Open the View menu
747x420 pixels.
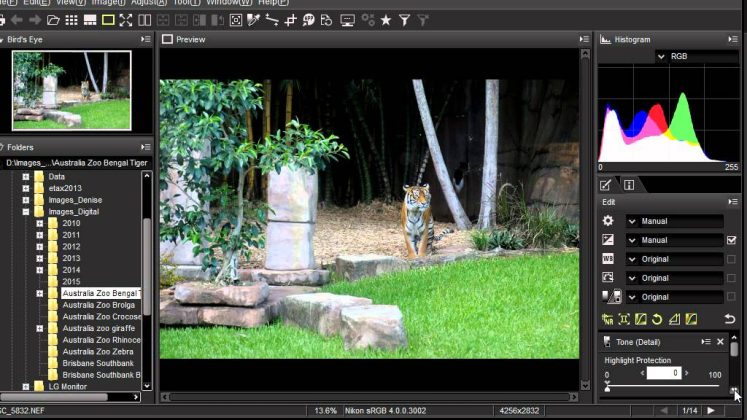[x=71, y=2]
